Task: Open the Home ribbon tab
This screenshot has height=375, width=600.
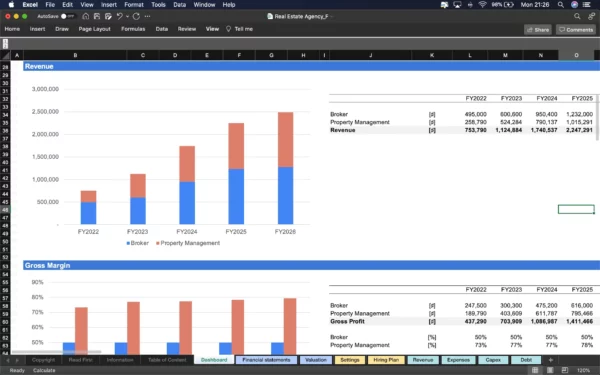Action: click(12, 29)
